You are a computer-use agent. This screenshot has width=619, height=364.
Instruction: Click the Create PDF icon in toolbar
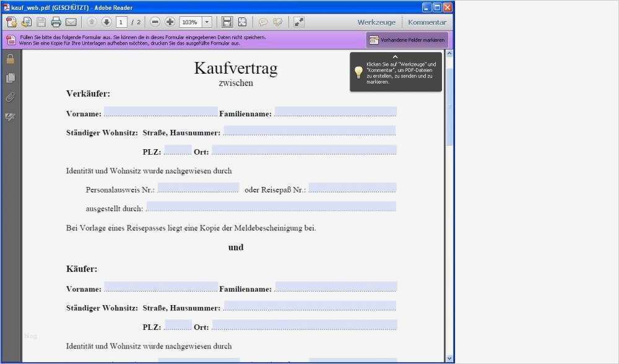[11, 22]
